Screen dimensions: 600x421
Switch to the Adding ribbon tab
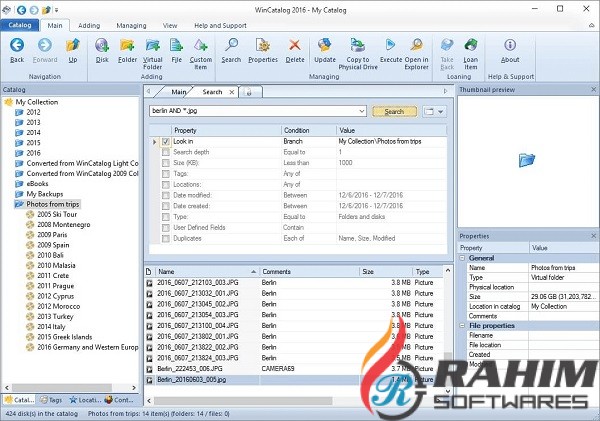point(89,26)
